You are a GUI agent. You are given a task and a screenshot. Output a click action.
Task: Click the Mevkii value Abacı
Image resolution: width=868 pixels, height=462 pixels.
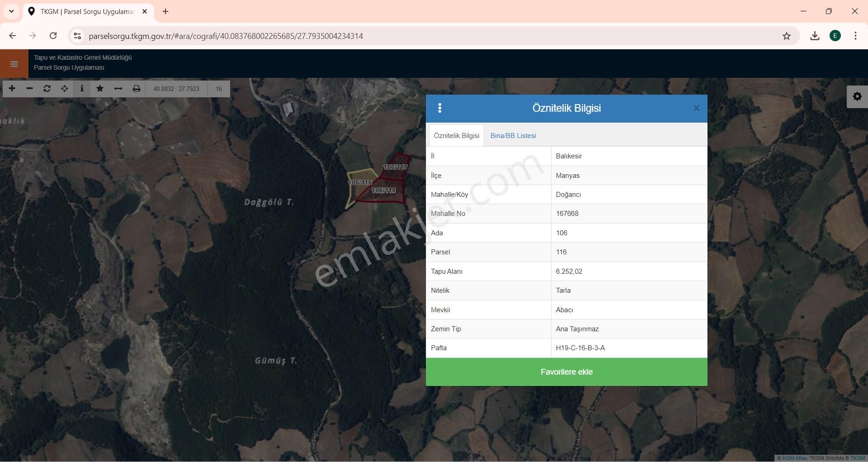[564, 310]
